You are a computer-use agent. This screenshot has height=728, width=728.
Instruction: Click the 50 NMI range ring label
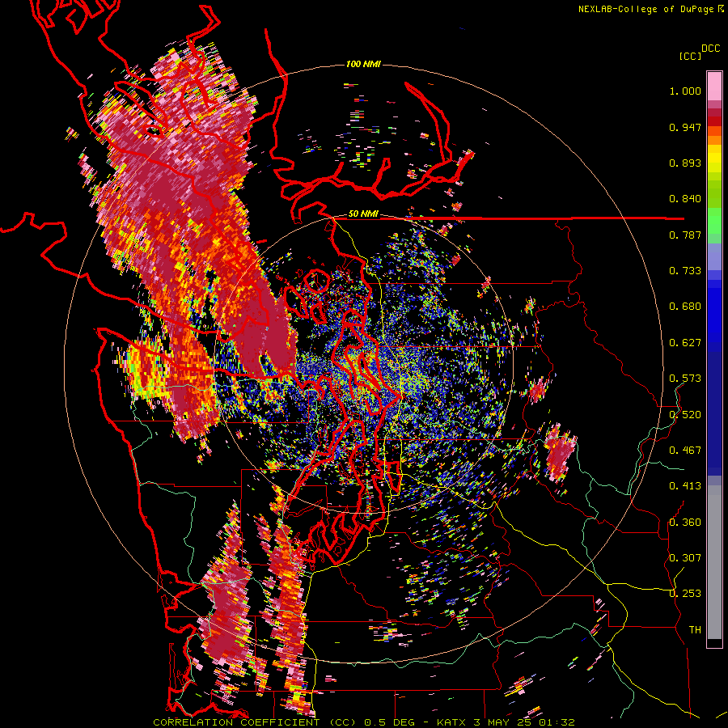pos(363,214)
